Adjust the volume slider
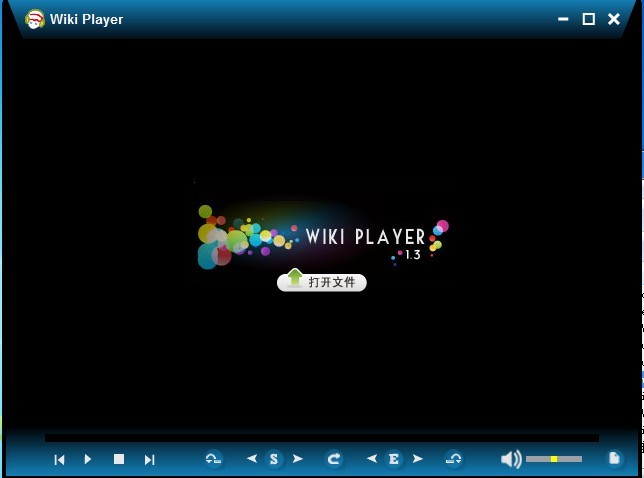Viewport: 644px width, 478px height. 554,459
